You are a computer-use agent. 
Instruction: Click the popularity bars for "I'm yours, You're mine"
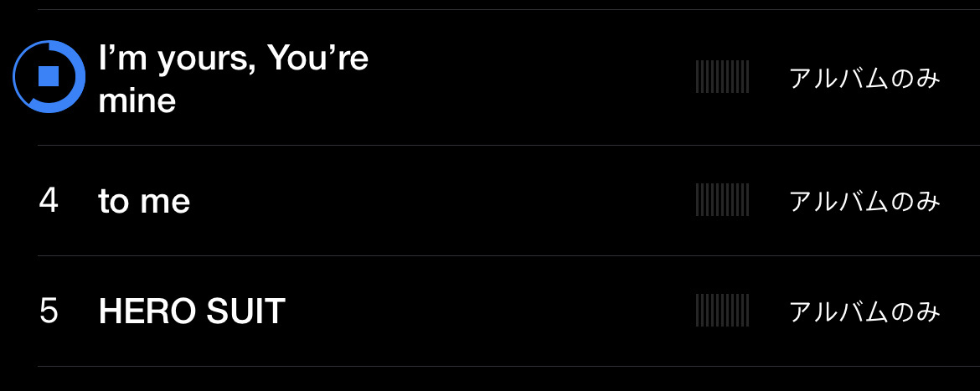point(722,77)
